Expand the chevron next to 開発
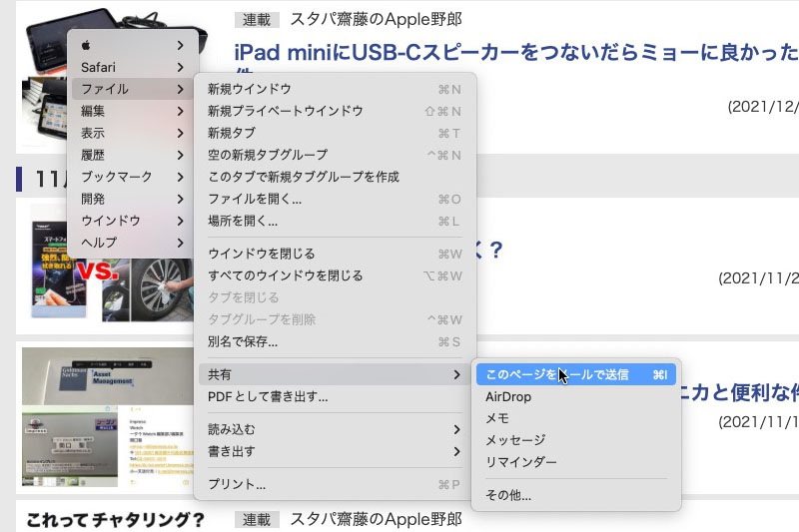The height and width of the screenshot is (532, 799). click(181, 199)
